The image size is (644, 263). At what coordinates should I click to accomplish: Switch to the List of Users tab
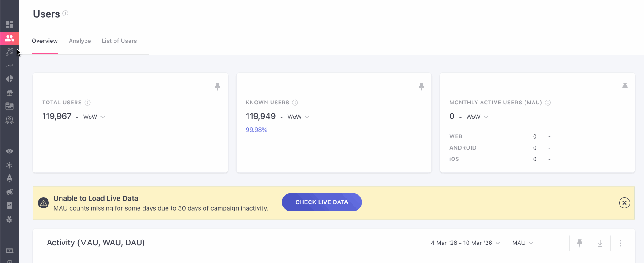pyautogui.click(x=119, y=41)
